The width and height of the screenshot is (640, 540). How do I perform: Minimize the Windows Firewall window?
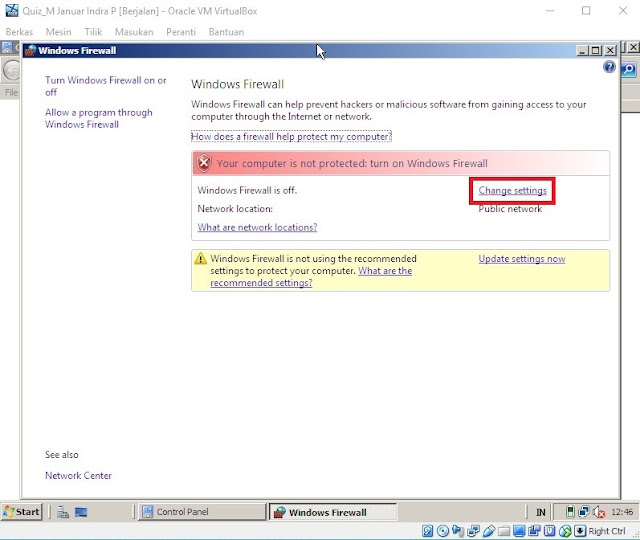pos(582,51)
